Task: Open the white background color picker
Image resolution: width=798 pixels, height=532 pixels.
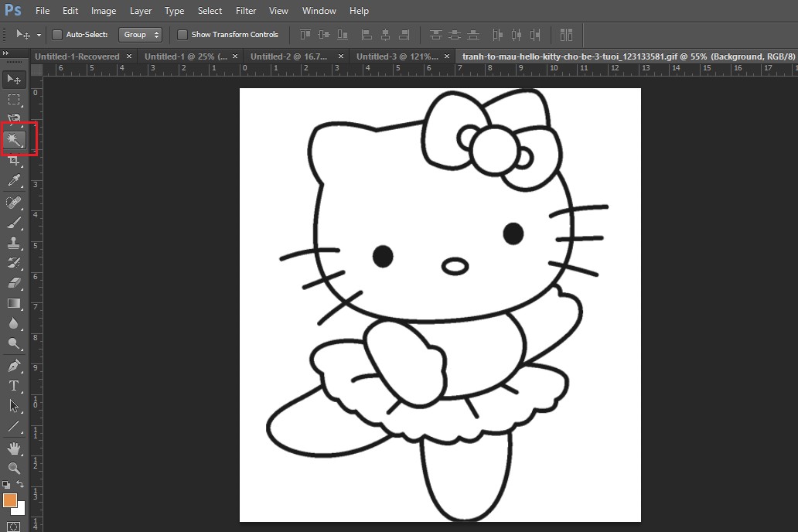Action: 21,509
